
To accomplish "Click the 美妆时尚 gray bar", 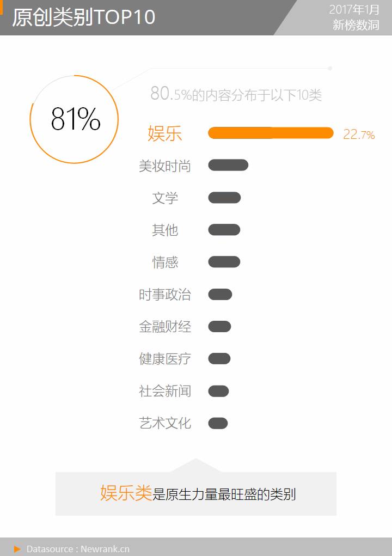I will tap(228, 165).
